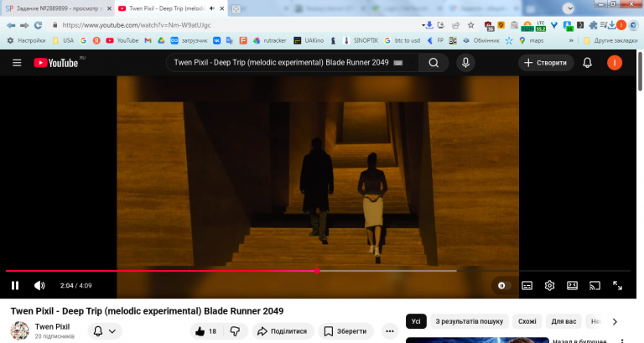
Task: Open the player settings gear
Action: coord(549,285)
